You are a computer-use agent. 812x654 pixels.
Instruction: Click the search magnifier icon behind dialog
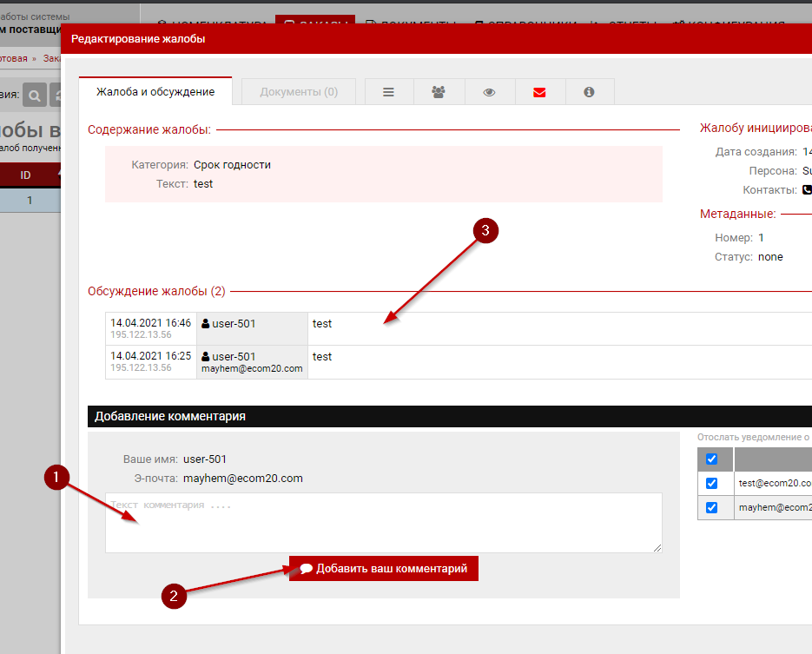35,95
